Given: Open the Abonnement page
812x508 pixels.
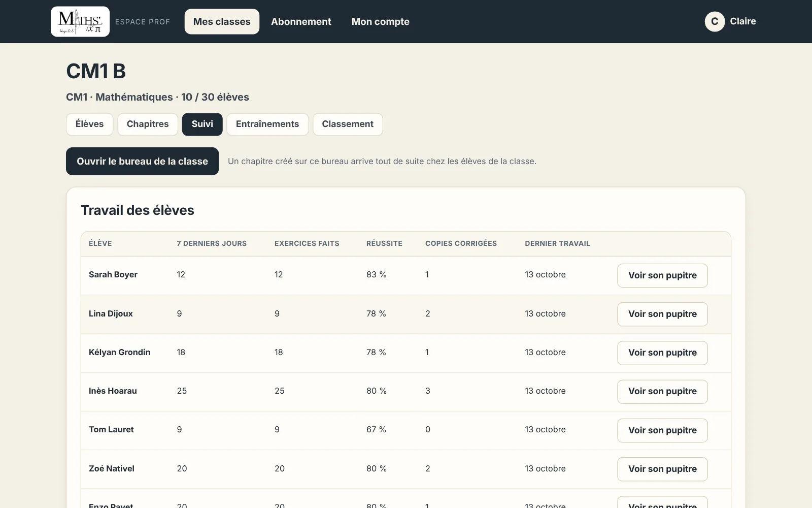Looking at the screenshot, I should (x=301, y=21).
